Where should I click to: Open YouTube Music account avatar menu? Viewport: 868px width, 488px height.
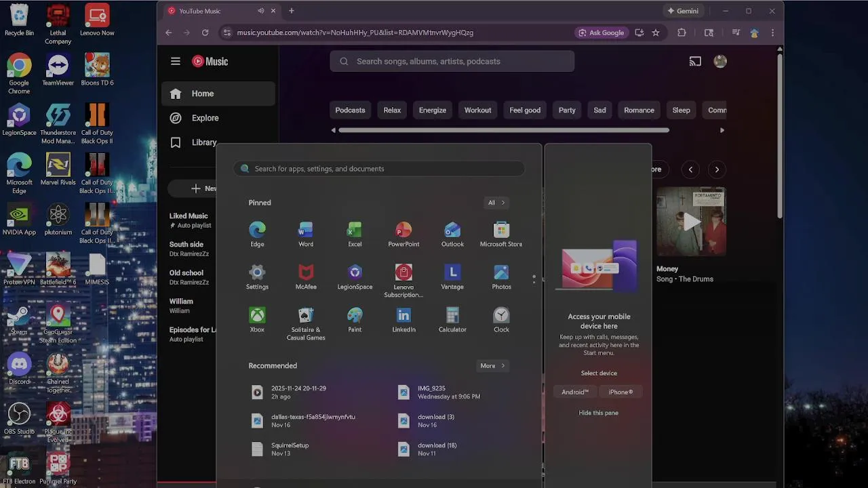[x=720, y=61]
